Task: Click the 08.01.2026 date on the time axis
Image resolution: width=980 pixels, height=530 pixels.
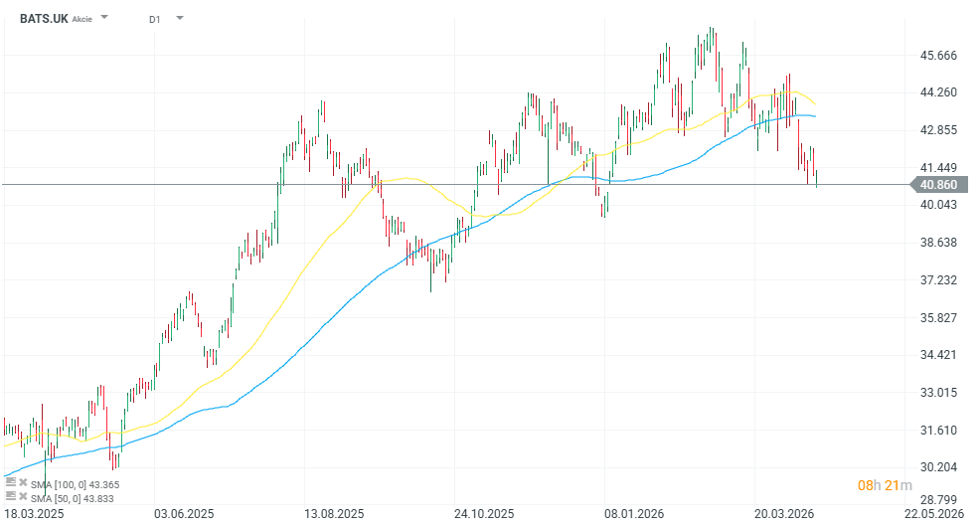Action: point(633,514)
